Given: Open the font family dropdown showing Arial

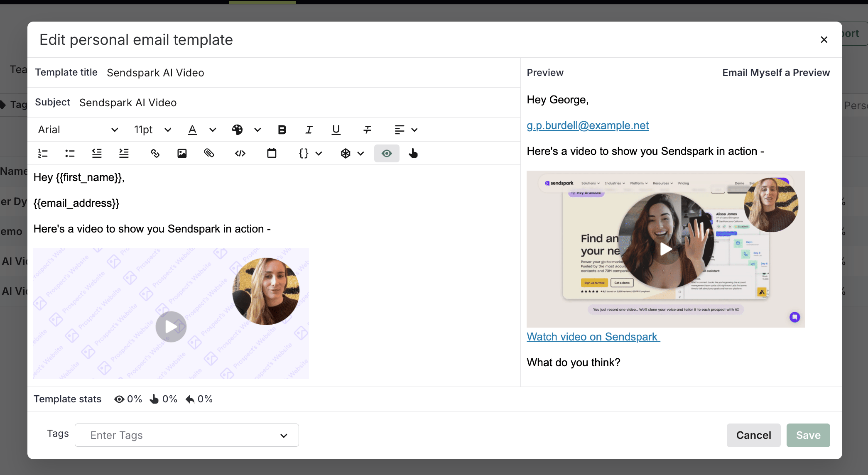Looking at the screenshot, I should (78, 130).
